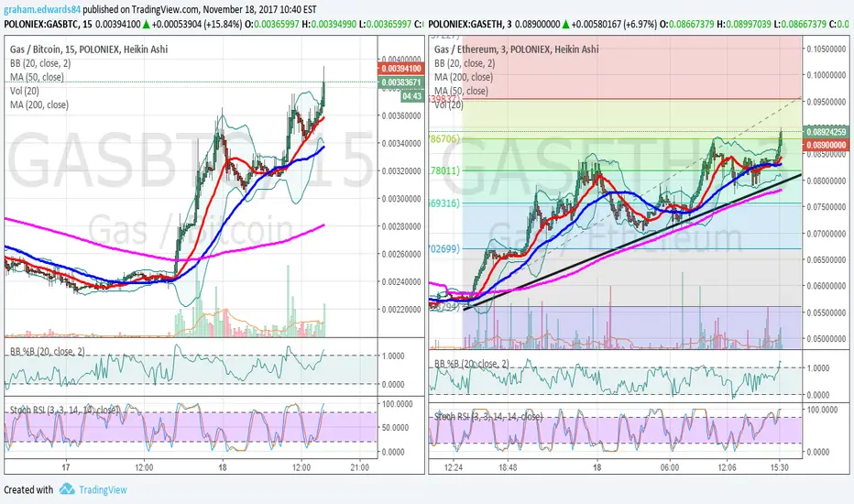Select BB (20, close, 2) in Gas/Ethereum chart
854x504 pixels.
click(x=465, y=63)
